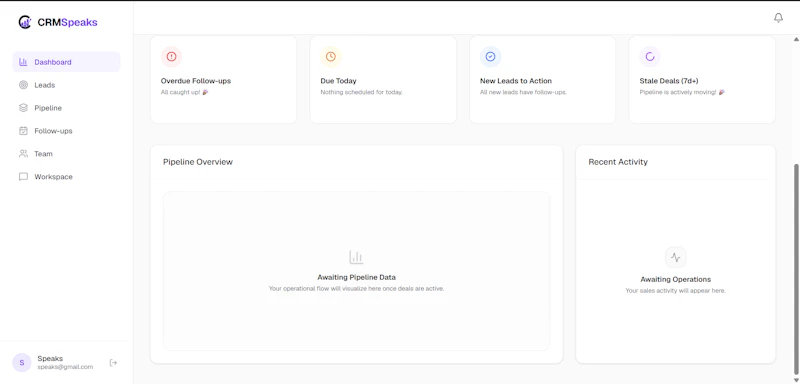Open the Workspace section
The width and height of the screenshot is (800, 384).
pyautogui.click(x=66, y=176)
